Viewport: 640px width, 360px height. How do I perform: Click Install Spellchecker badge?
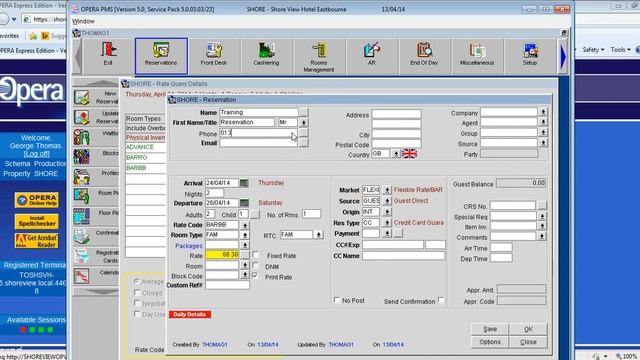click(x=37, y=221)
